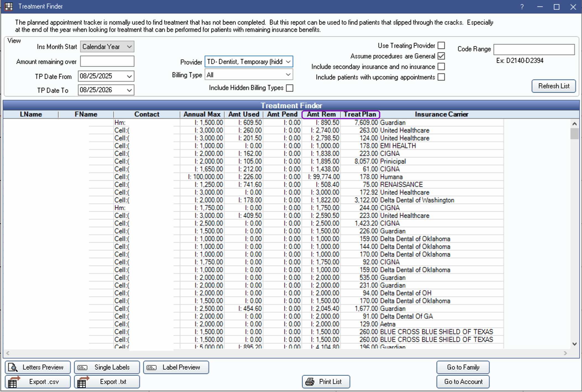This screenshot has width=582, height=392.
Task: Click Amt Rem value I: 99,774.00
Action: pos(324,177)
